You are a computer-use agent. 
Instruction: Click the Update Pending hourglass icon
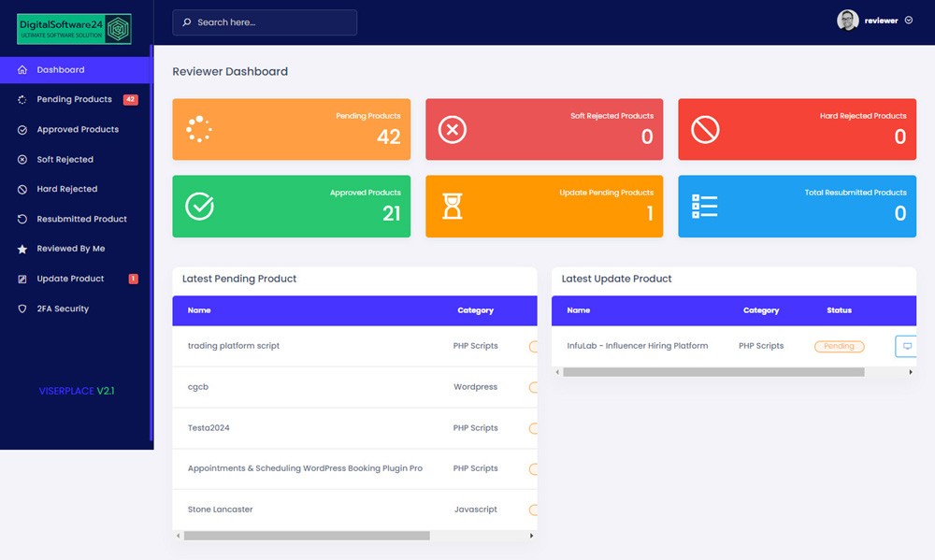(453, 207)
